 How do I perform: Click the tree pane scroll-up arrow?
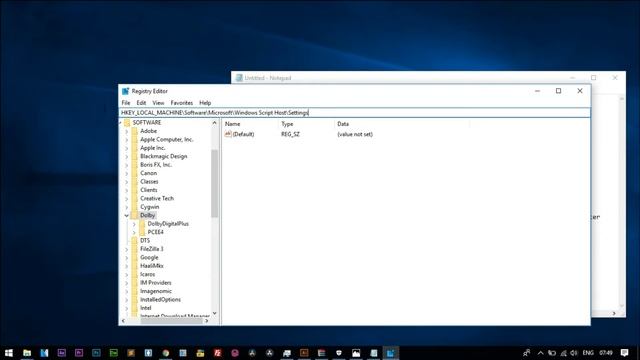[x=215, y=123]
